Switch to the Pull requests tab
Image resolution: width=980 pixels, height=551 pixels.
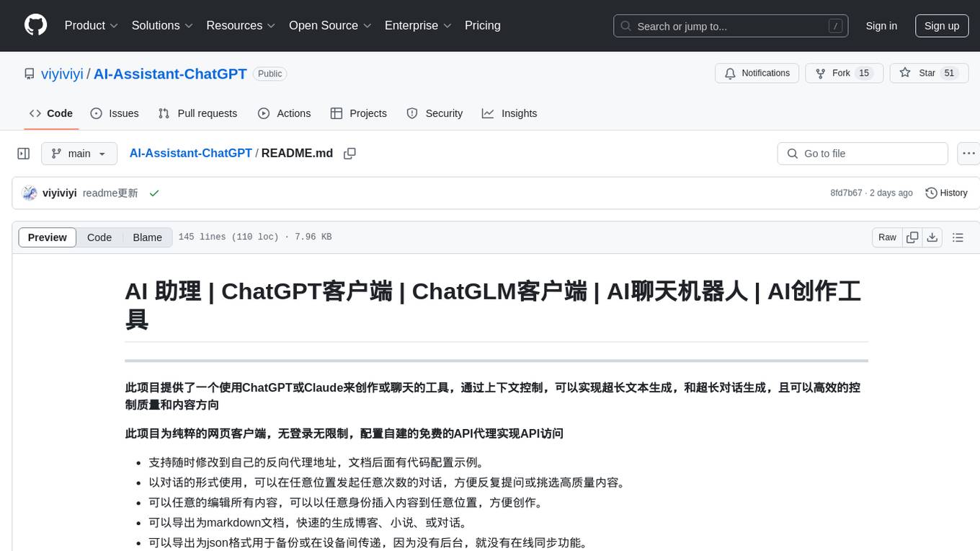click(x=197, y=113)
